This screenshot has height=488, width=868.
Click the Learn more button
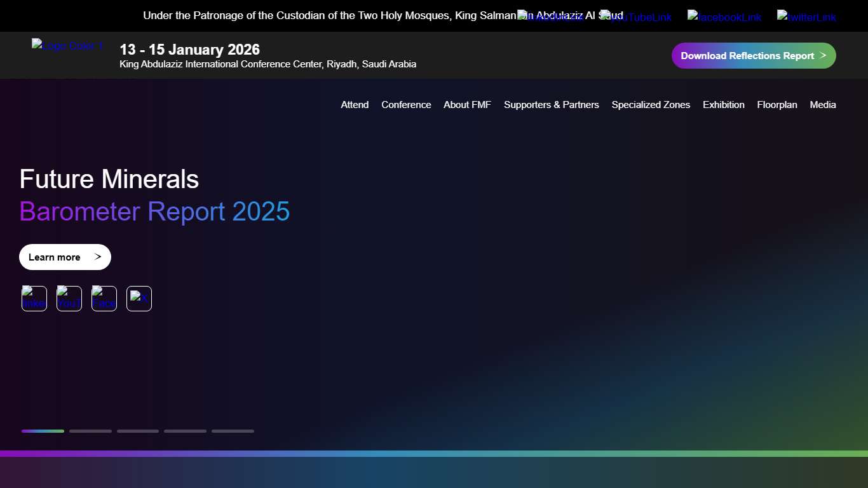click(x=65, y=257)
